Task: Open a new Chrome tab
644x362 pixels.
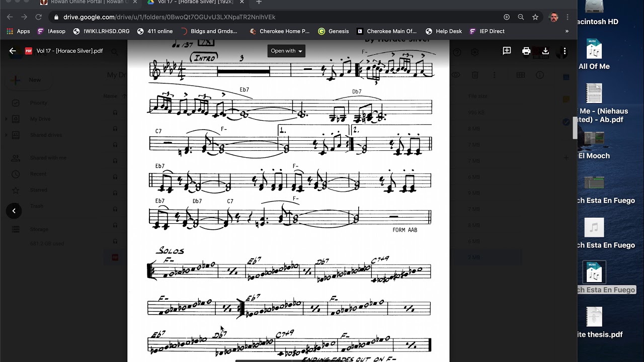Action: 259,2
